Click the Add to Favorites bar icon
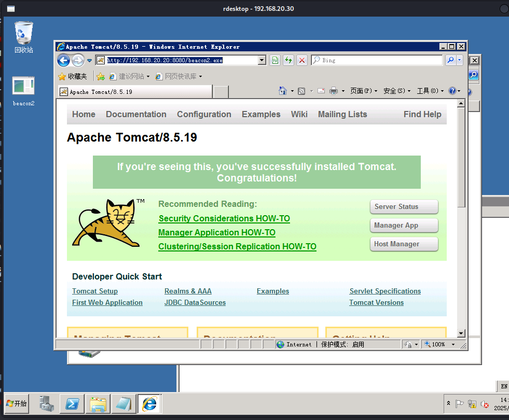509x420 pixels. tap(101, 77)
